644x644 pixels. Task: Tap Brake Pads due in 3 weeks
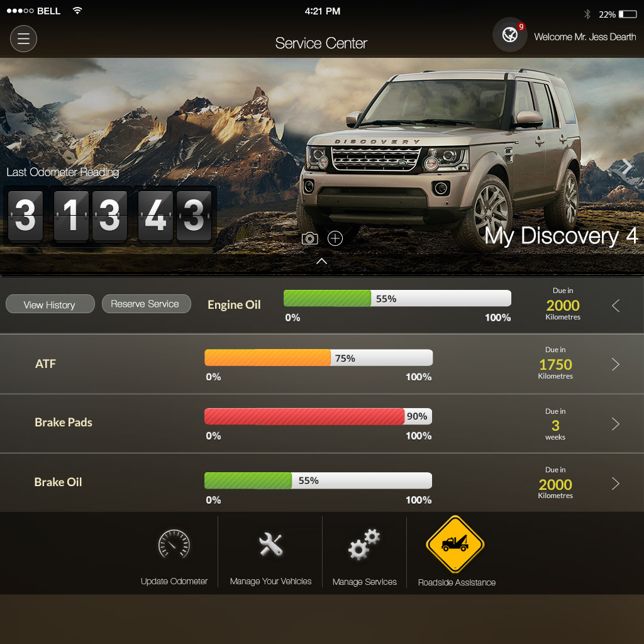coord(555,425)
